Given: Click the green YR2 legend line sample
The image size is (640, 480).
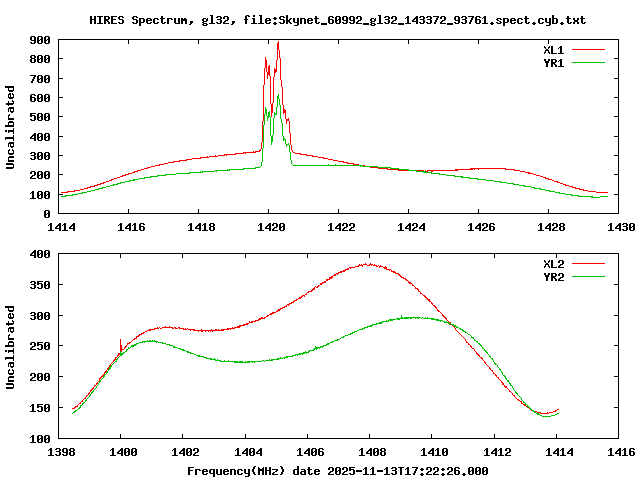Looking at the screenshot, I should pos(588,277).
